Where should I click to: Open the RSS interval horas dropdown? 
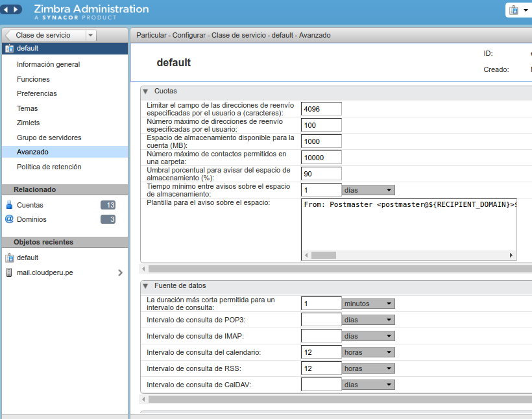point(368,368)
